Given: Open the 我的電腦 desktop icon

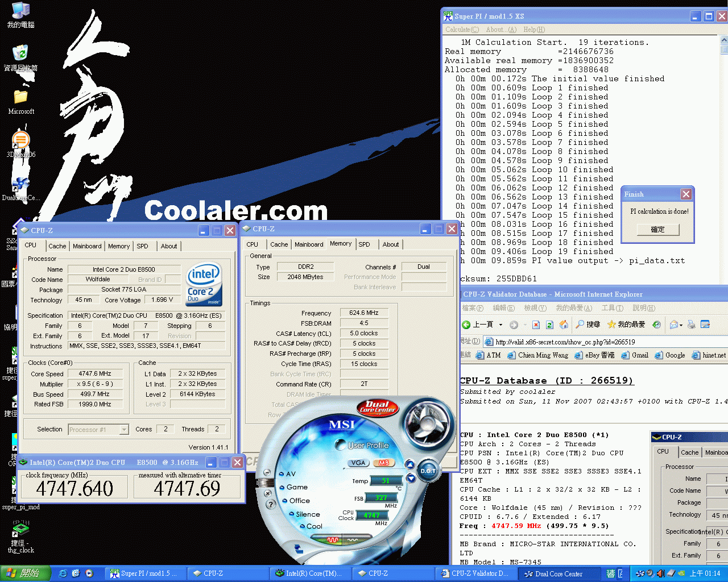Looking at the screenshot, I should click(21, 15).
